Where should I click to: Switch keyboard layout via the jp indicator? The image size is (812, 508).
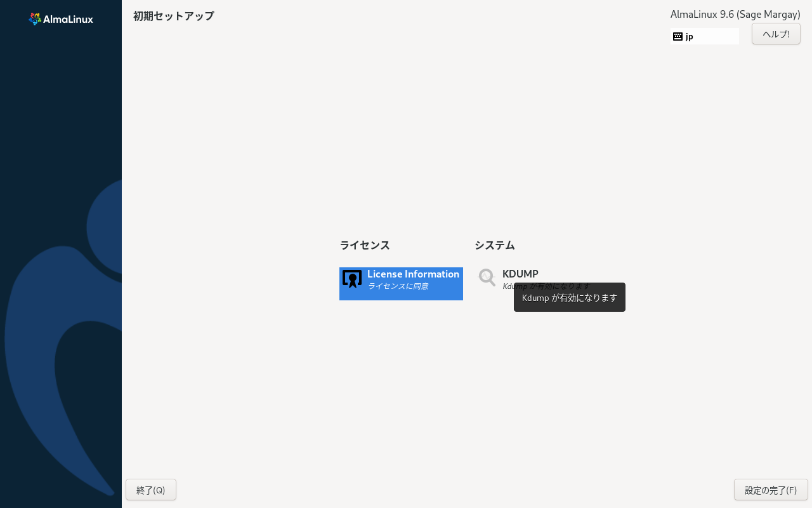tap(705, 36)
